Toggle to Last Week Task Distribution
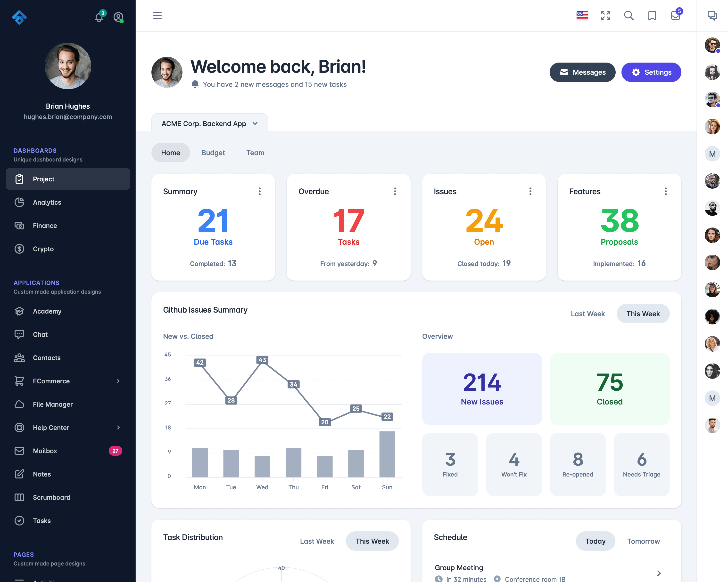Image resolution: width=728 pixels, height=582 pixels. tap(317, 541)
